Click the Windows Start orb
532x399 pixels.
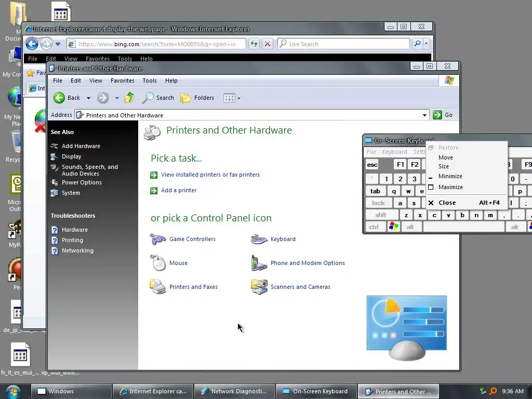pyautogui.click(x=13, y=392)
